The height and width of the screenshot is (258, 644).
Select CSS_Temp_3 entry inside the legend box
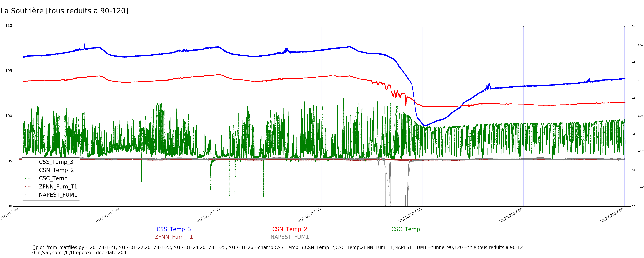pyautogui.click(x=56, y=162)
